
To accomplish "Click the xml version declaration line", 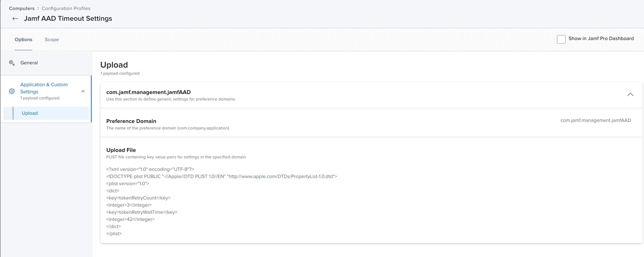I will click(150, 169).
